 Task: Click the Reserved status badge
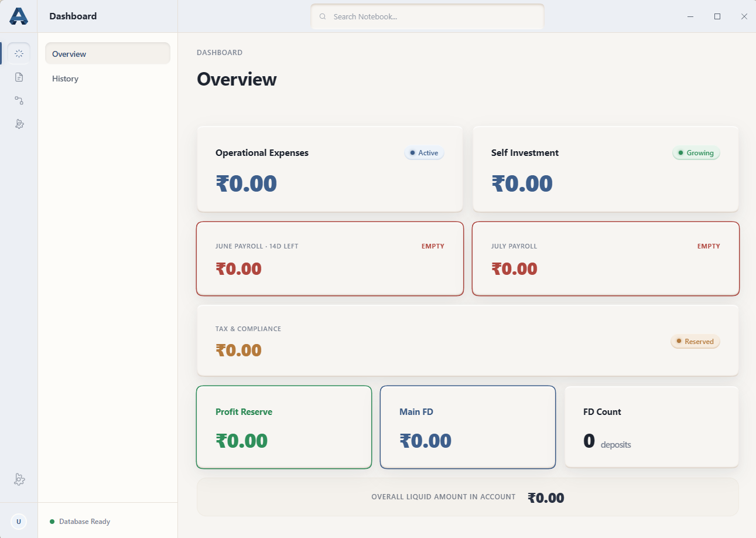(x=695, y=341)
